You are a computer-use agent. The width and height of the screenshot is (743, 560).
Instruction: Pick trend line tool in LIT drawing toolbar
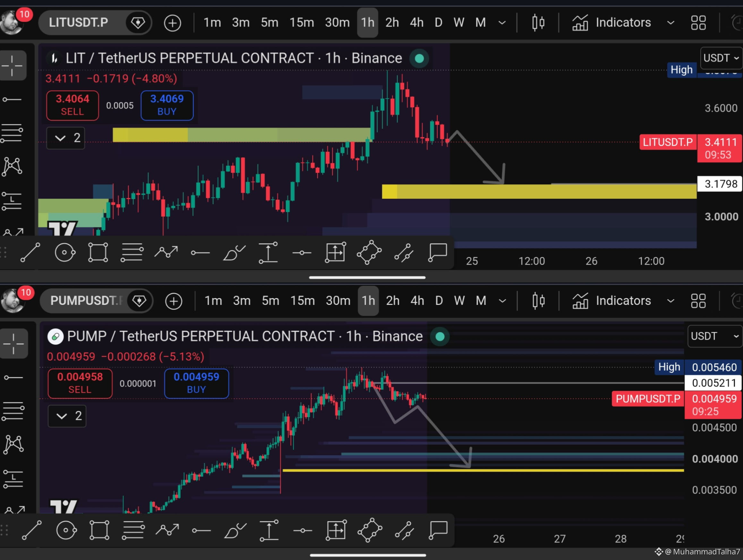(x=30, y=253)
